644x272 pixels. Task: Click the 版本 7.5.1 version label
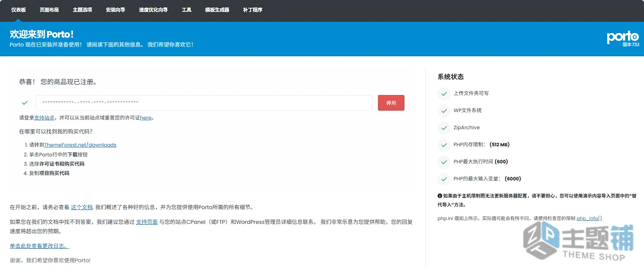[x=631, y=45]
